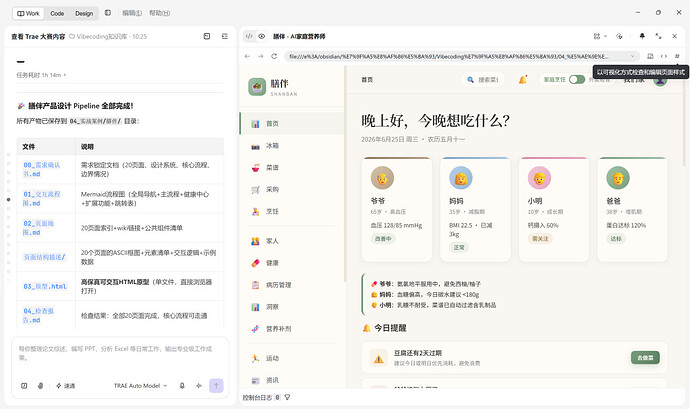Click the notification bell in 膳伴 header
This screenshot has width=690, height=409.
(x=523, y=80)
